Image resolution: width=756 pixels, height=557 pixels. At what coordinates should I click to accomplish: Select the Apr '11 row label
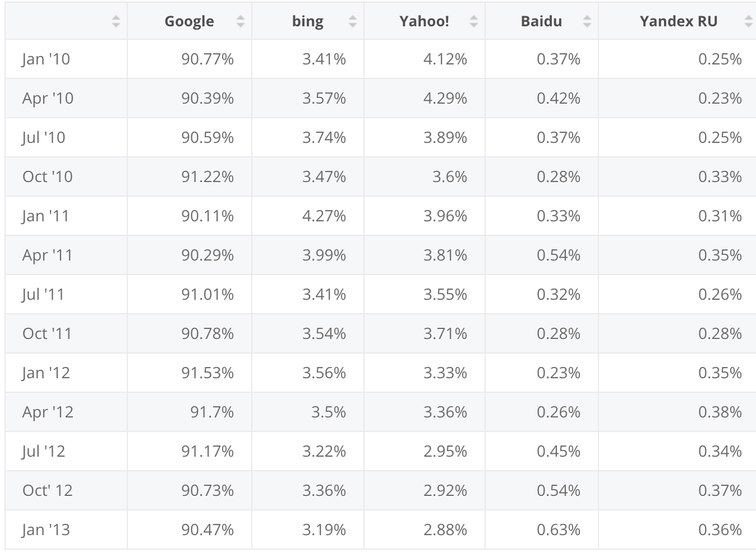tap(48, 255)
